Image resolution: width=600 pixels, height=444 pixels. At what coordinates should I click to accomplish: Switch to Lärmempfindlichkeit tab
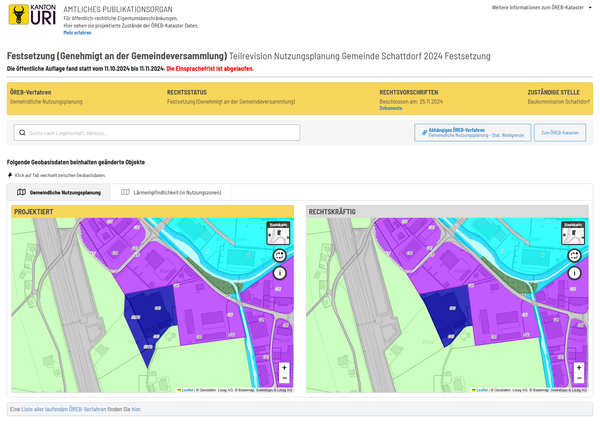(171, 192)
